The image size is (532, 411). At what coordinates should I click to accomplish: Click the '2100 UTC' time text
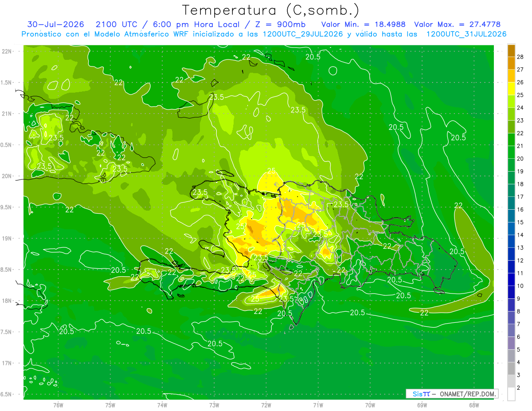pos(117,24)
